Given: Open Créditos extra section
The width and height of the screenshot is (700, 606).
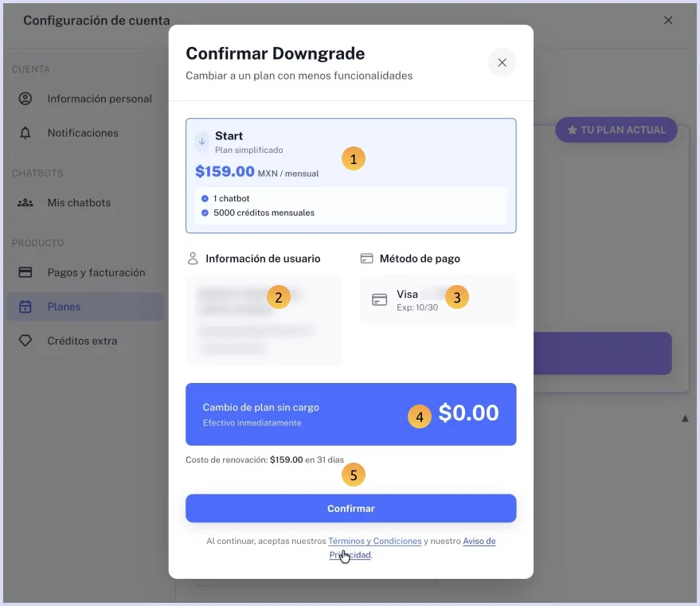Looking at the screenshot, I should (x=82, y=341).
